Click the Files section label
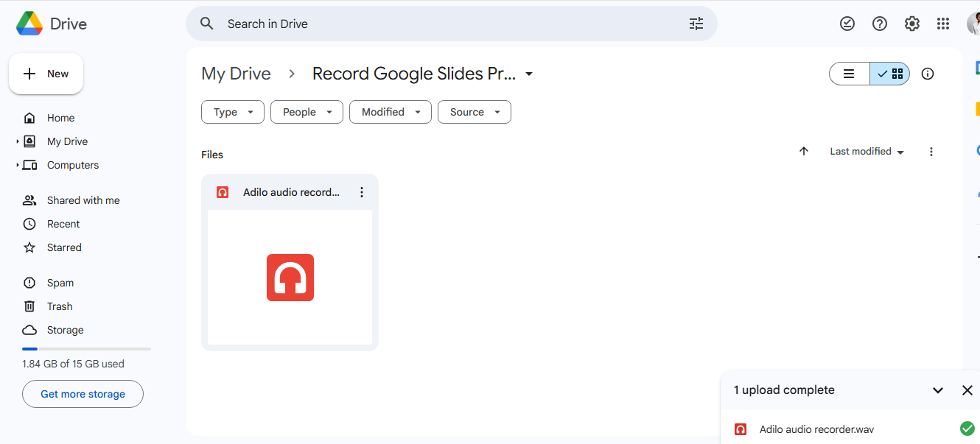Viewport: 980px width, 444px height. 212,155
